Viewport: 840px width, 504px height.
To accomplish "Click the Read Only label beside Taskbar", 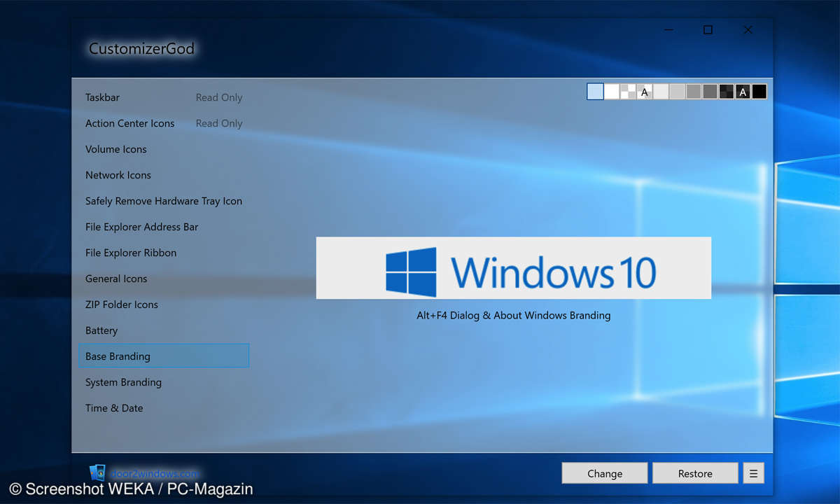I will (219, 97).
